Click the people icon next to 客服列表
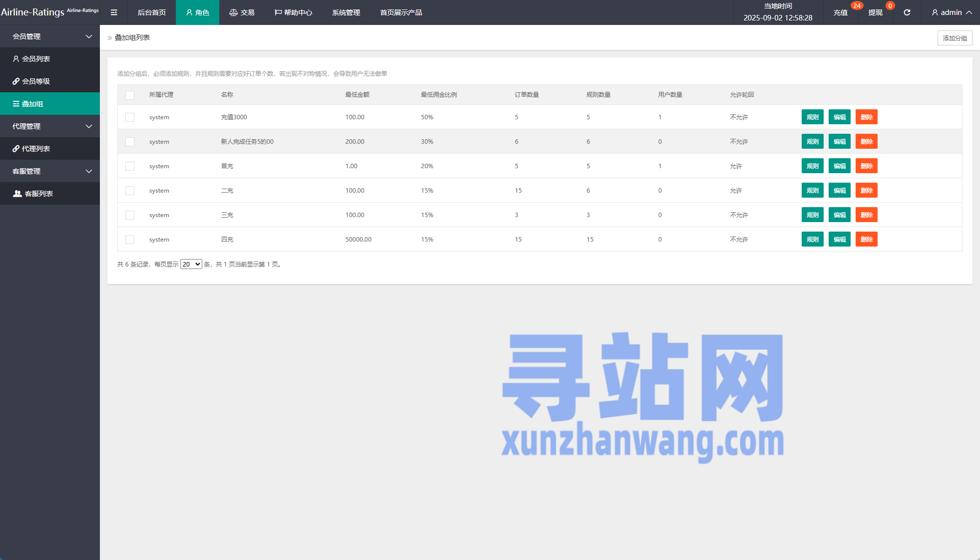Viewport: 980px width, 560px height. 17,194
